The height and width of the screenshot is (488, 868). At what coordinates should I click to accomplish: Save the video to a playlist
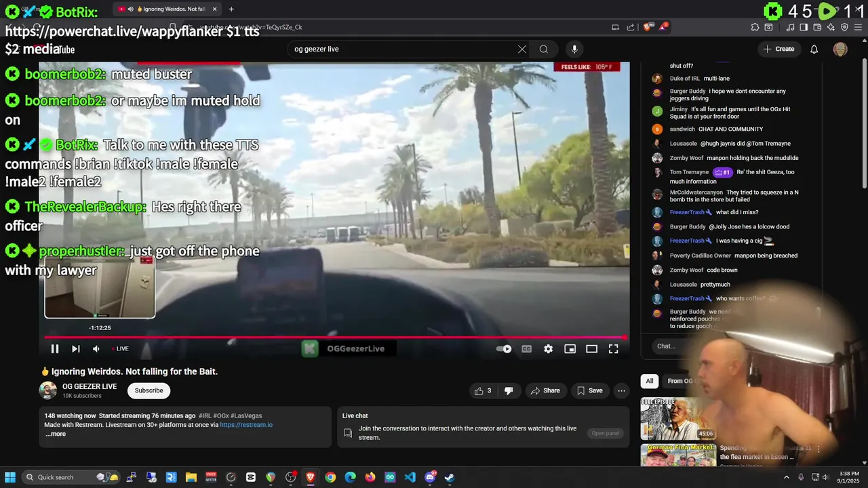pyautogui.click(x=589, y=390)
